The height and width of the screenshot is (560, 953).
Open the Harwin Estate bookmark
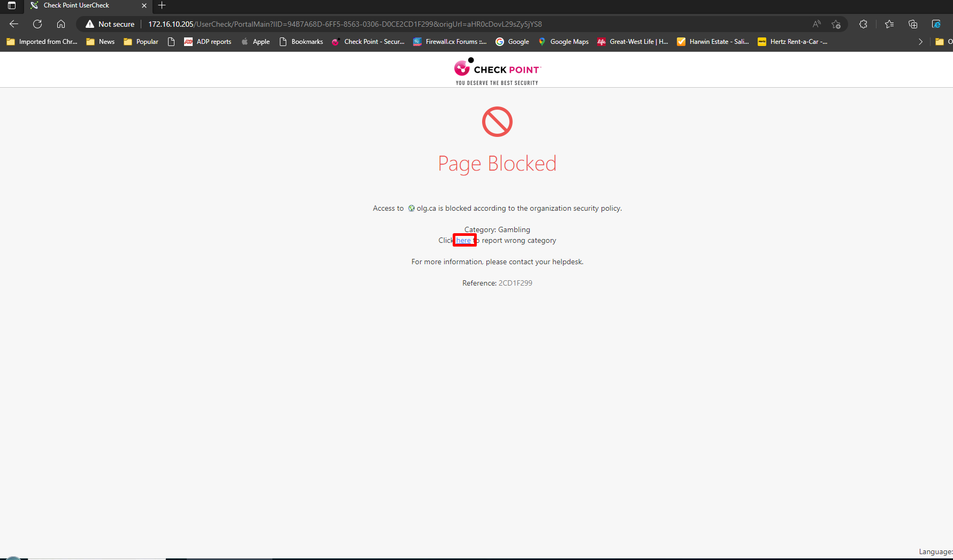point(713,42)
